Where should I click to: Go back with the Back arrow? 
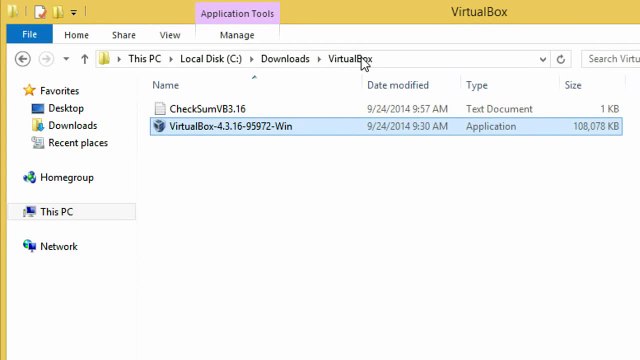[x=23, y=59]
